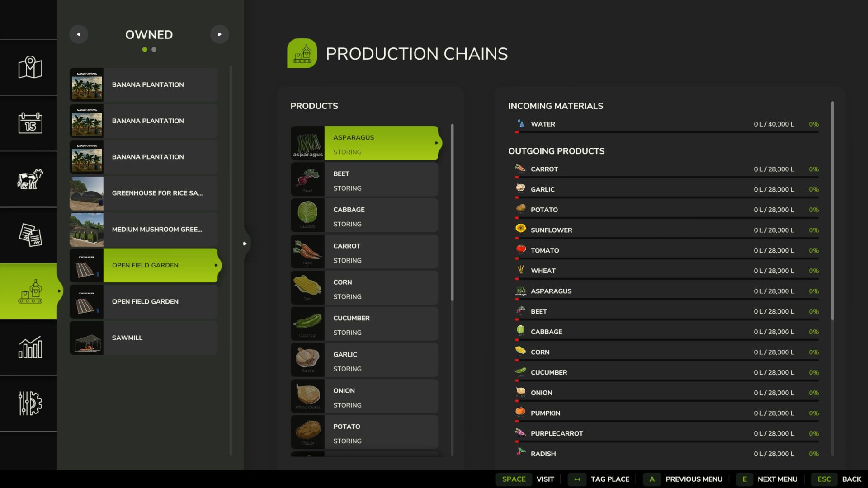Go to the next category with the right arrow
Screen dimensions: 868x488
click(220, 34)
